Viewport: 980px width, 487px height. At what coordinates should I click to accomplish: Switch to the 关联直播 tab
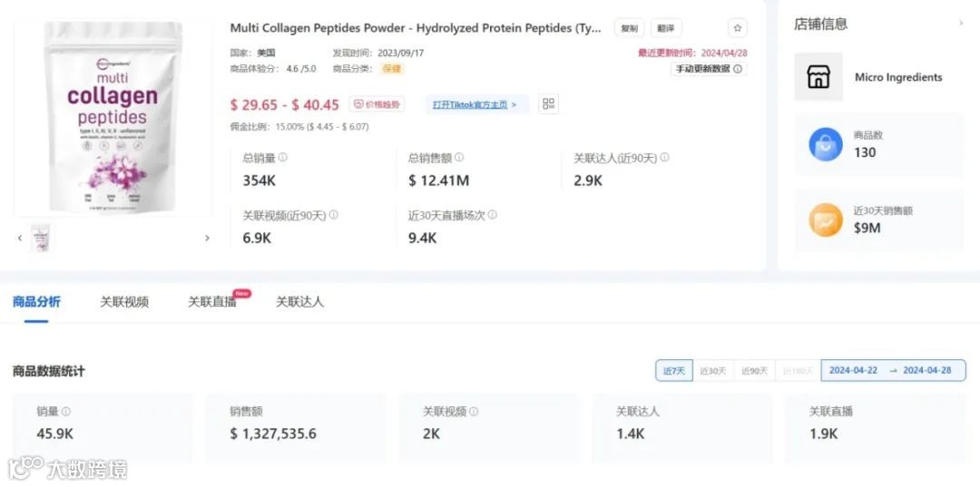pyautogui.click(x=212, y=302)
